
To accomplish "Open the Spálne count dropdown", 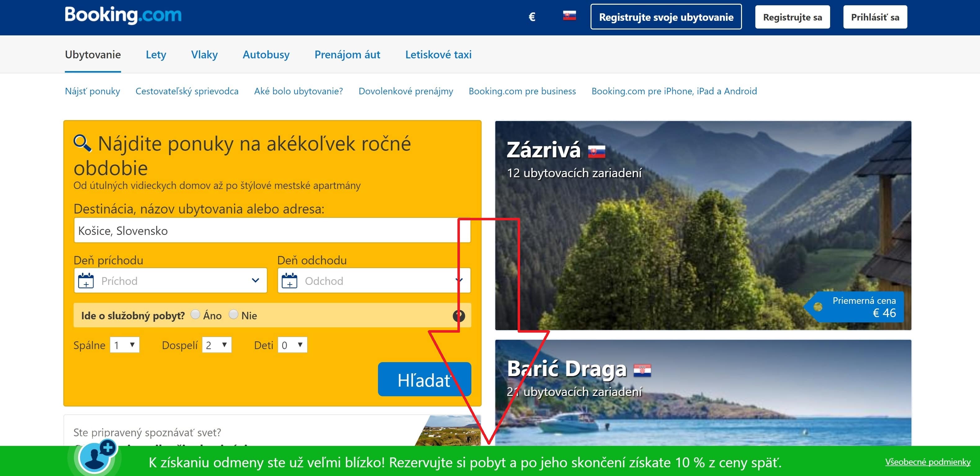I will (x=124, y=345).
